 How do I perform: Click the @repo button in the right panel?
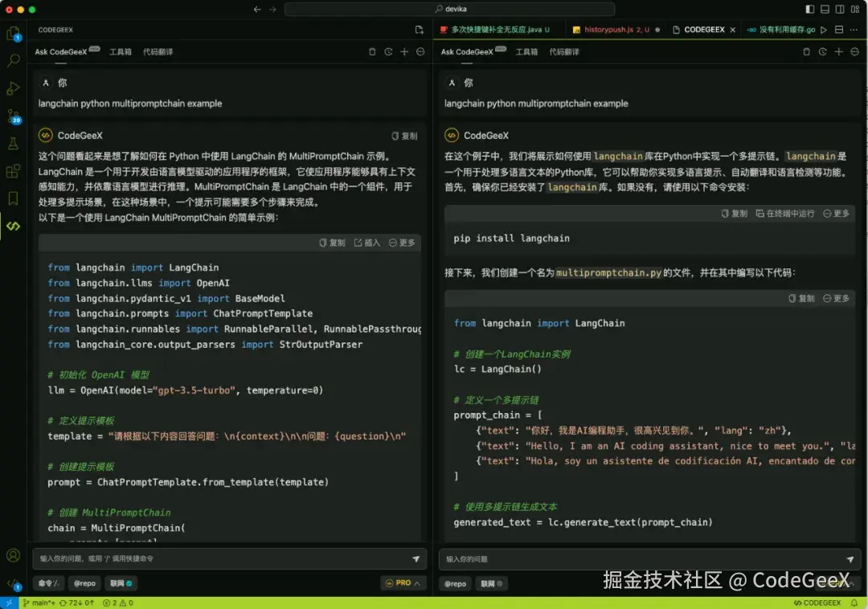[x=455, y=583]
